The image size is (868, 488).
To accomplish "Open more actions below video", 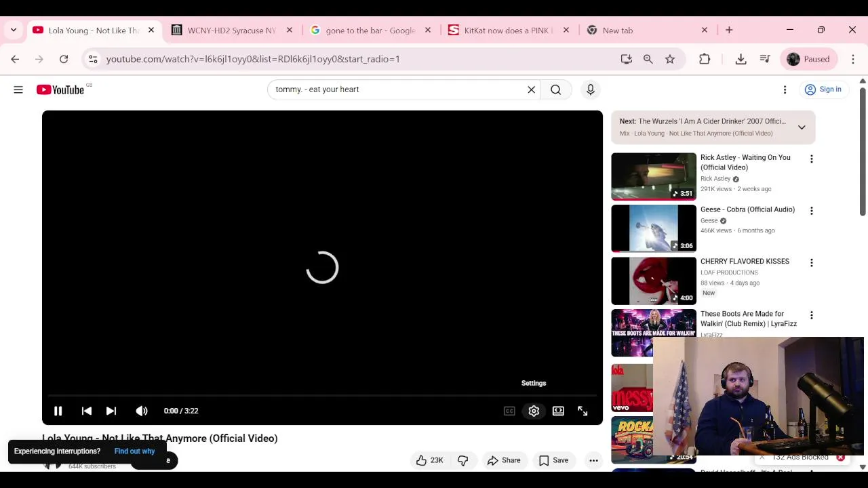I will (593, 460).
